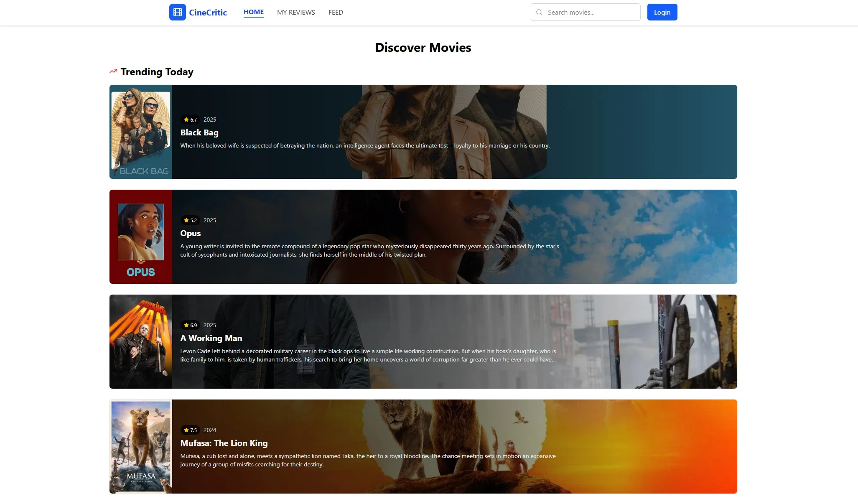Click the Login button
The width and height of the screenshot is (858, 504).
[x=662, y=12]
